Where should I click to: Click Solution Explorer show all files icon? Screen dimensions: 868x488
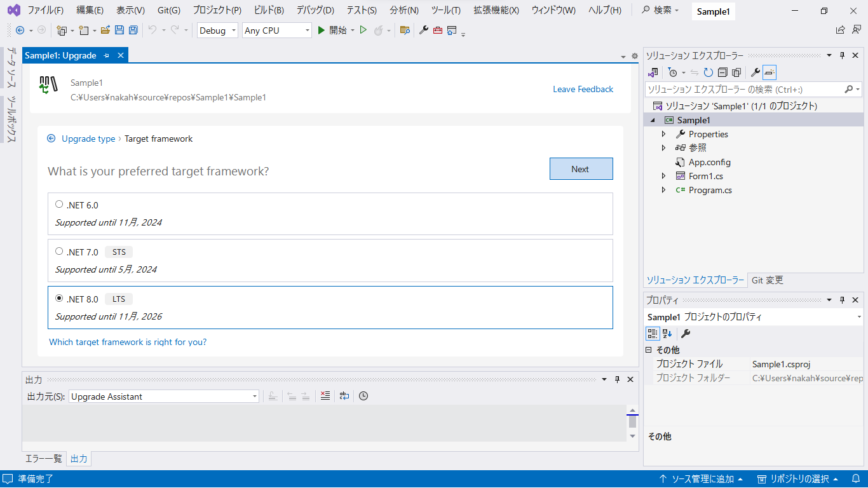coord(736,72)
